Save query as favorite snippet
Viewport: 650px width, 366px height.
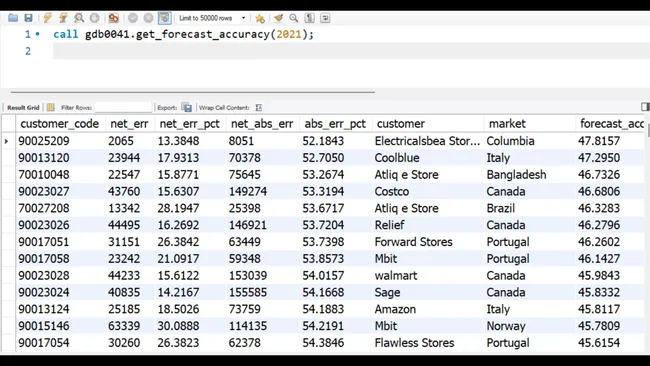click(260, 18)
